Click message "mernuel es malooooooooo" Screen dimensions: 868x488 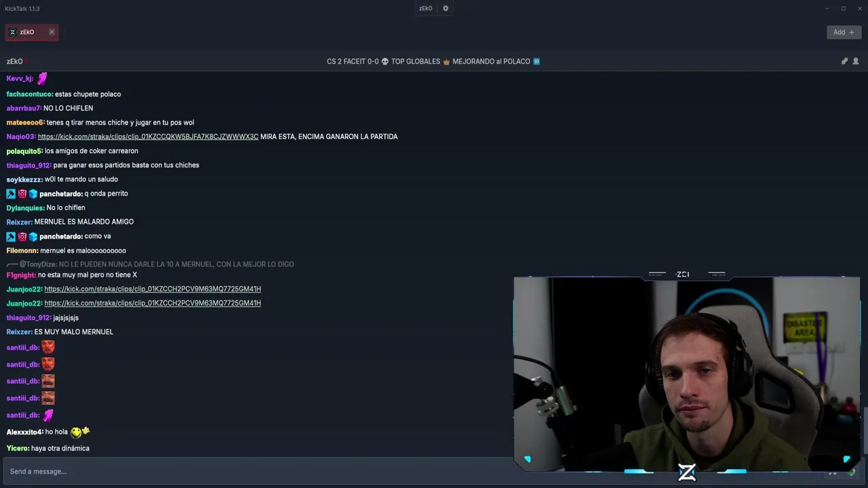pyautogui.click(x=83, y=251)
